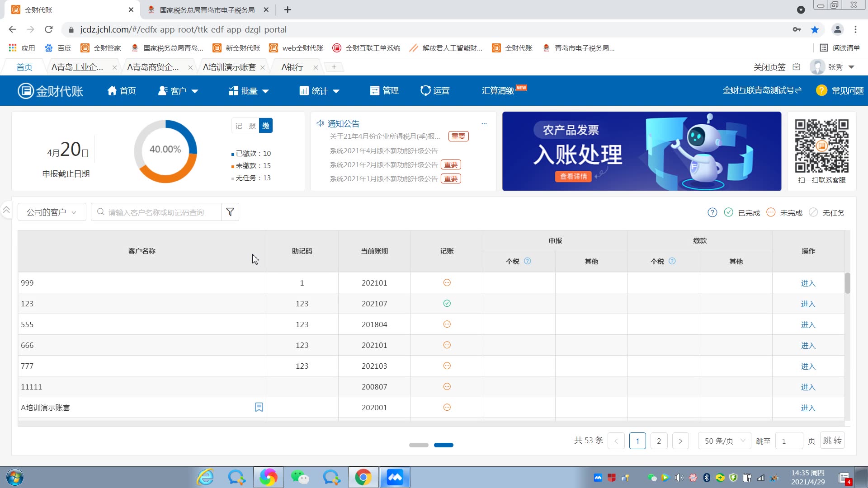Viewport: 868px width, 488px height.
Task: Open the password key icon in address bar
Action: [797, 29]
